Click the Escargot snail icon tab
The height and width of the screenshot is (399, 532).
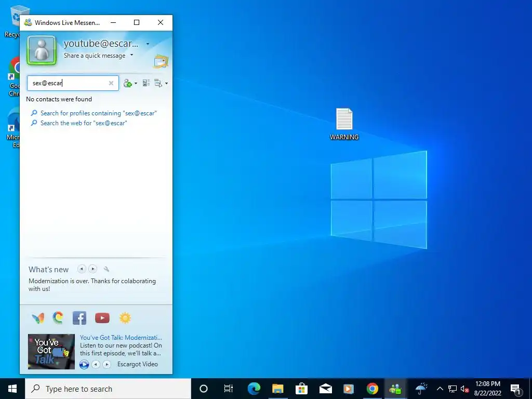pyautogui.click(x=58, y=318)
